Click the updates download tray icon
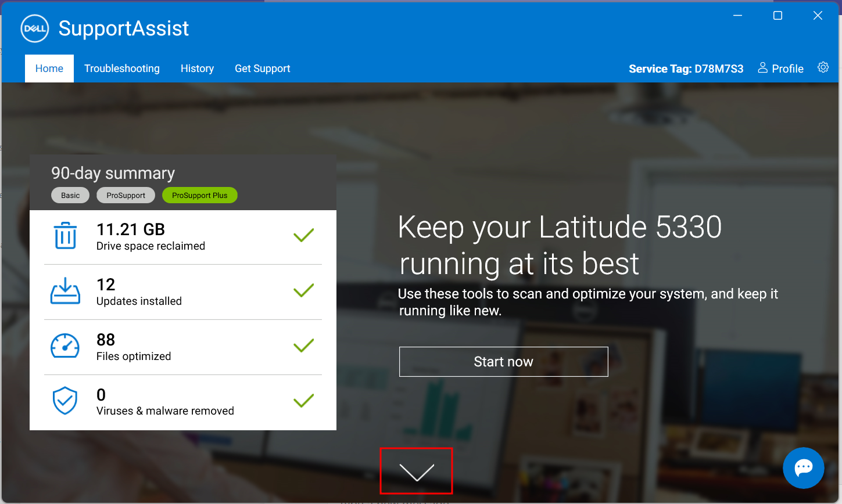Image resolution: width=842 pixels, height=504 pixels. [65, 291]
